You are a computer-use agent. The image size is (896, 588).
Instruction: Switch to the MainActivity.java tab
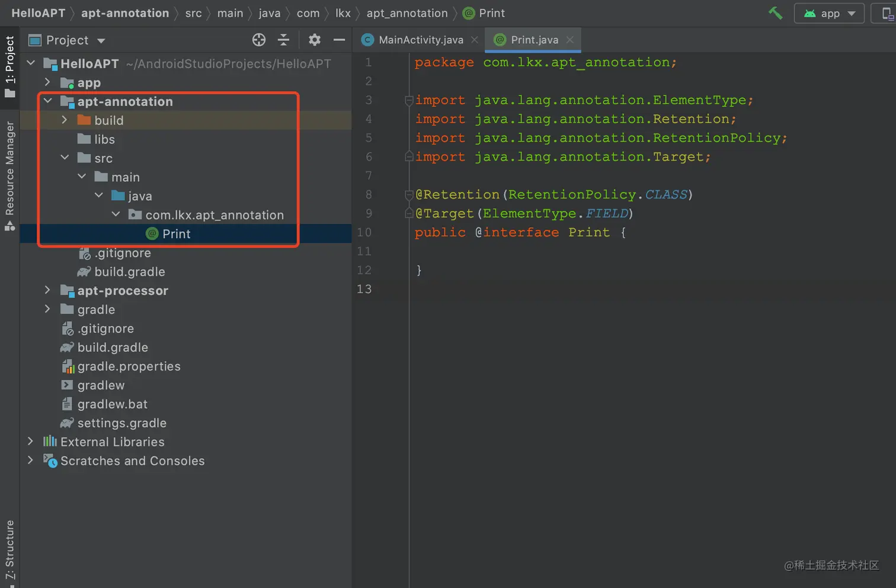pos(421,40)
